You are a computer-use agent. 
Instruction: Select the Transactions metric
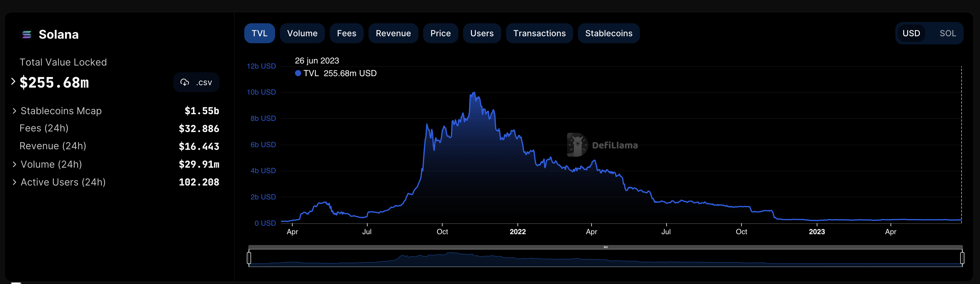(539, 34)
